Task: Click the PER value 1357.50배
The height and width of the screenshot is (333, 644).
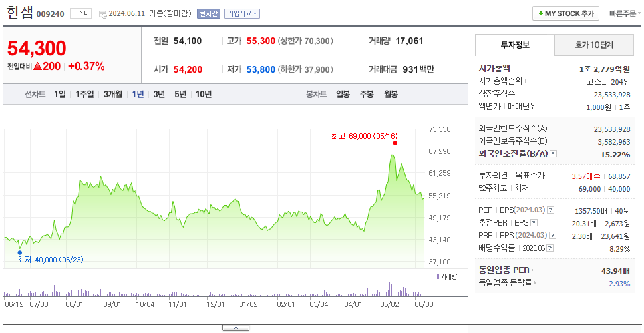Action: point(591,211)
